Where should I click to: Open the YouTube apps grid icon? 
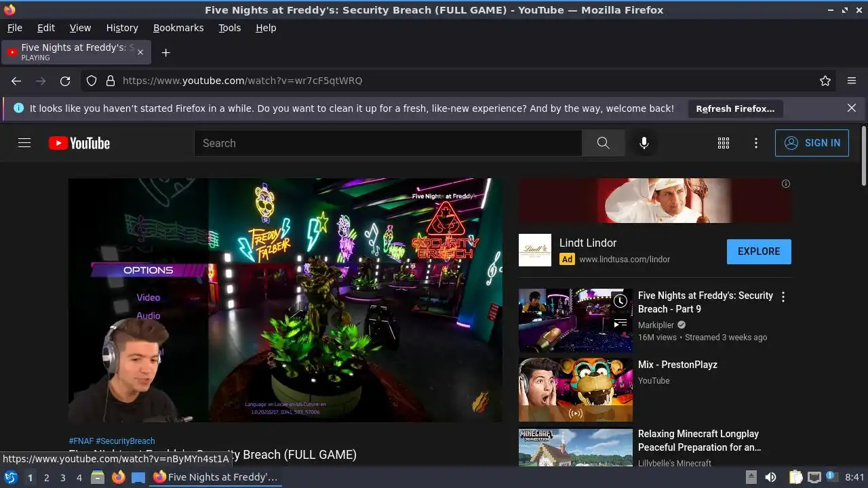(x=724, y=143)
